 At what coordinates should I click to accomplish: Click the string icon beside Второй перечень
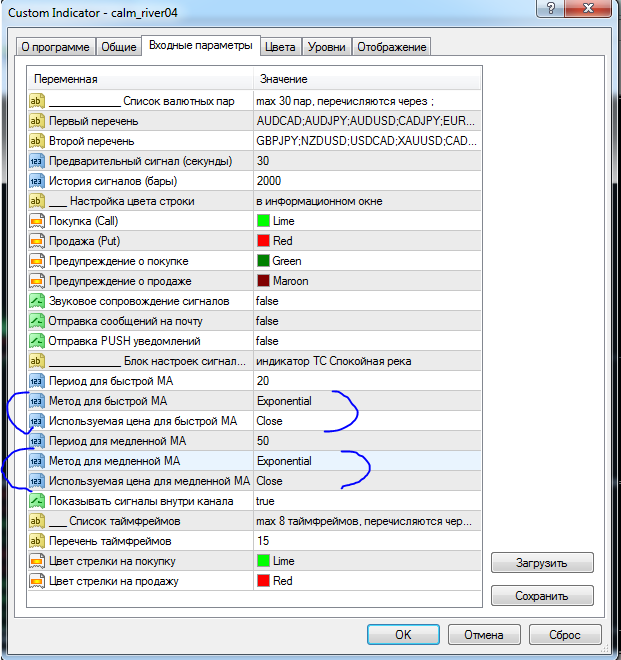tap(37, 141)
